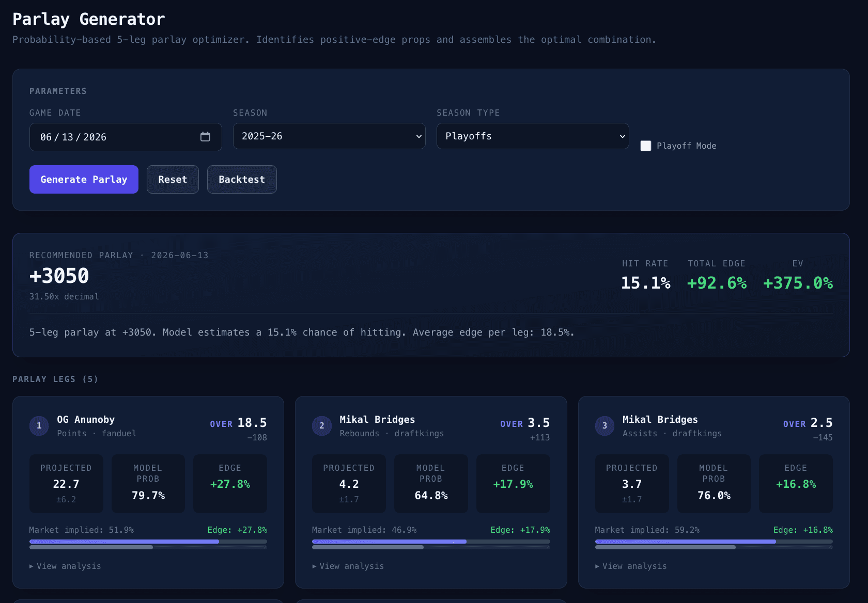Expand View analysis for OG Anunoby
Screen dimensions: 868x603
(65, 566)
